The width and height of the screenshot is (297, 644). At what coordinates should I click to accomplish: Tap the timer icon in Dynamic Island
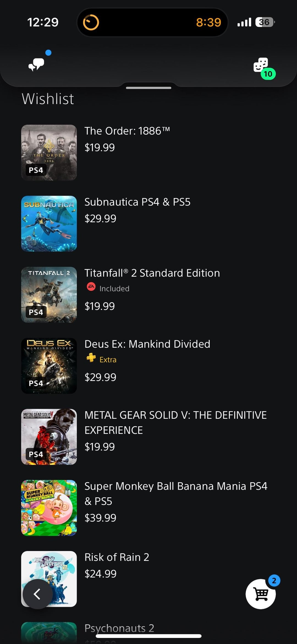(91, 22)
